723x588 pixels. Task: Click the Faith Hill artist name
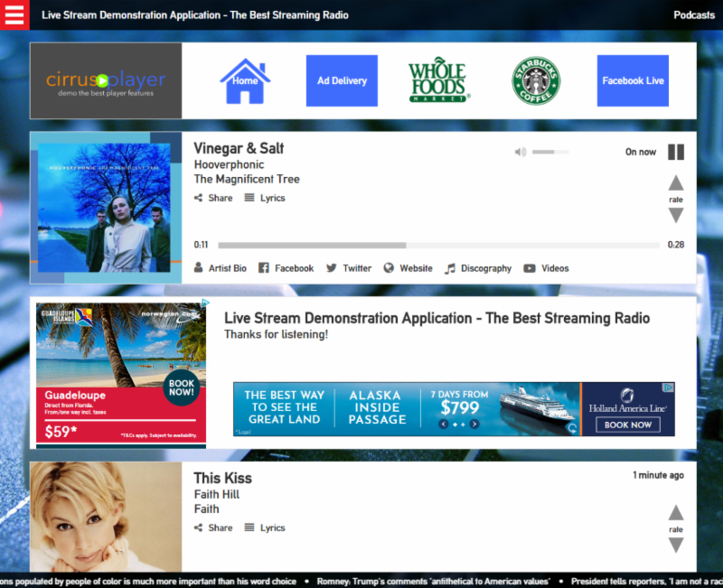click(x=217, y=494)
